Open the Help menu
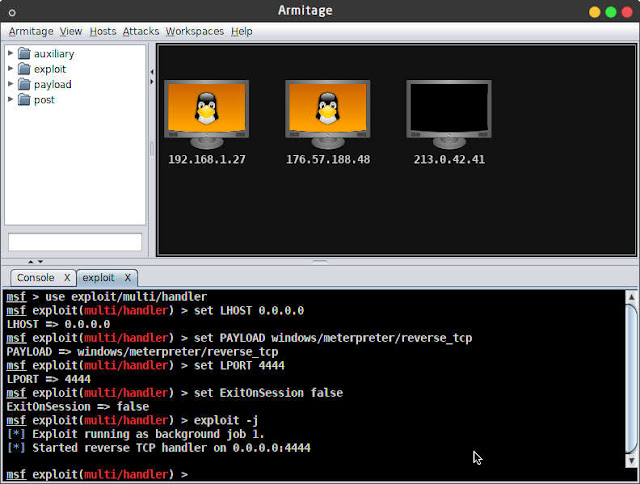 [x=242, y=31]
